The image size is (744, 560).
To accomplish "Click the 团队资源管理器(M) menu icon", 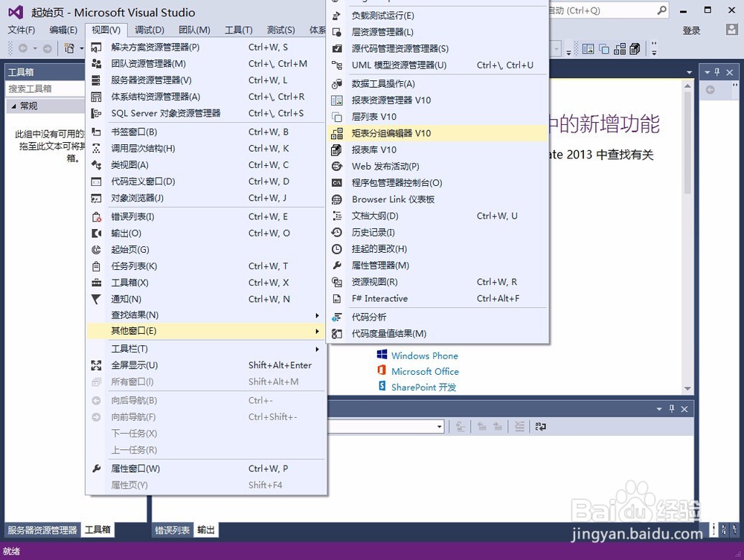I will [96, 63].
